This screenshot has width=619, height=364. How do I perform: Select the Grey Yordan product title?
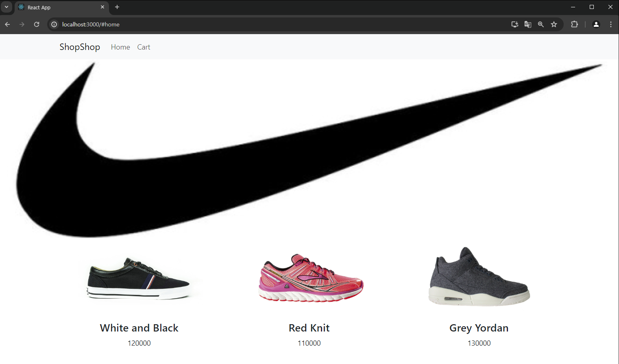point(479,328)
